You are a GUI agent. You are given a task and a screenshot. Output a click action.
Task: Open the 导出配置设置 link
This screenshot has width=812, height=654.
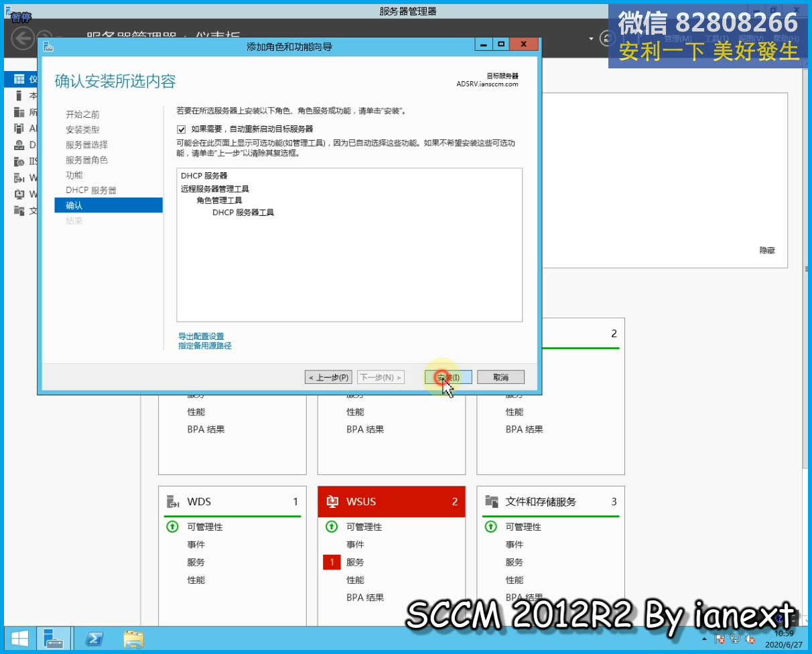[x=201, y=336]
